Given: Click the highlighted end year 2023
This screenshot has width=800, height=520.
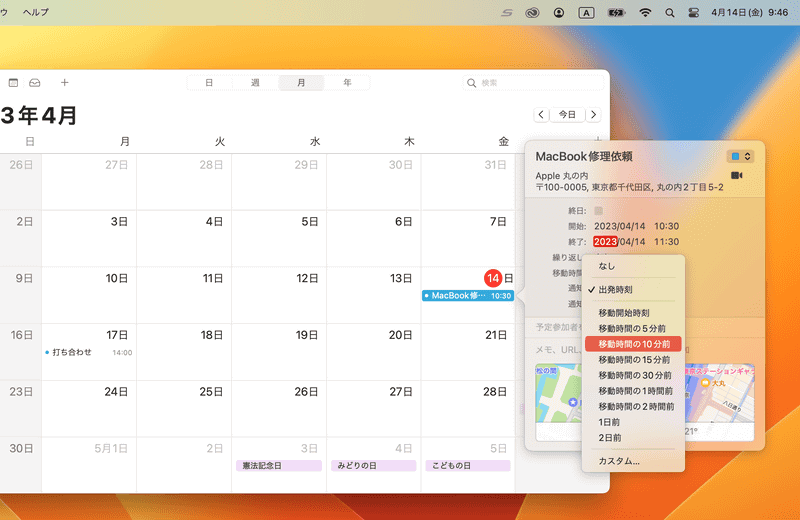Looking at the screenshot, I should coord(606,242).
